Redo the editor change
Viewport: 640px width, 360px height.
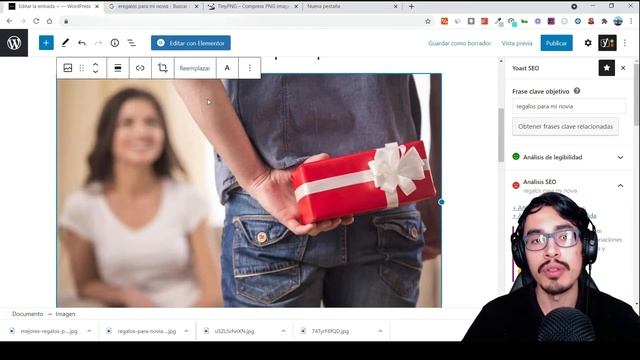(x=98, y=43)
